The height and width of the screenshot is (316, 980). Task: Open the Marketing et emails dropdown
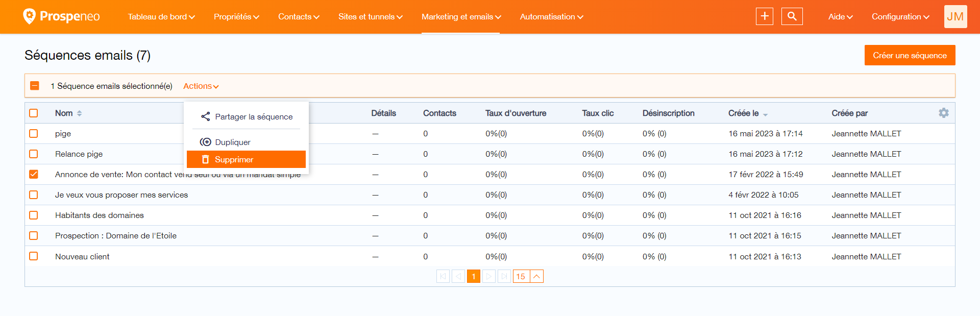pyautogui.click(x=461, y=16)
